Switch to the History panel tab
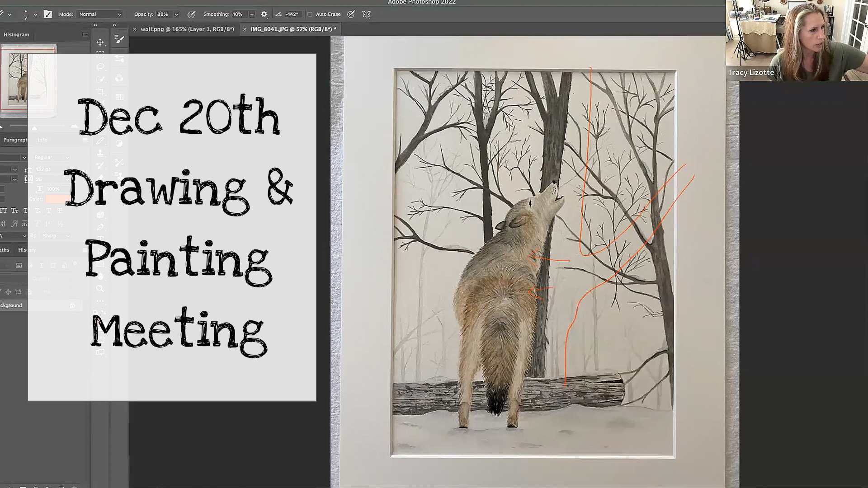The width and height of the screenshot is (868, 488). click(x=27, y=250)
